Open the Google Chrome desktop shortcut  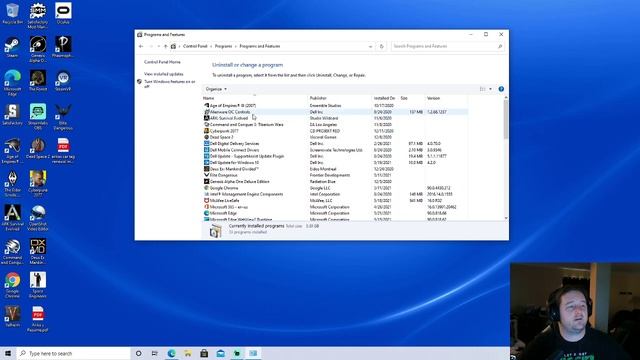click(12, 286)
